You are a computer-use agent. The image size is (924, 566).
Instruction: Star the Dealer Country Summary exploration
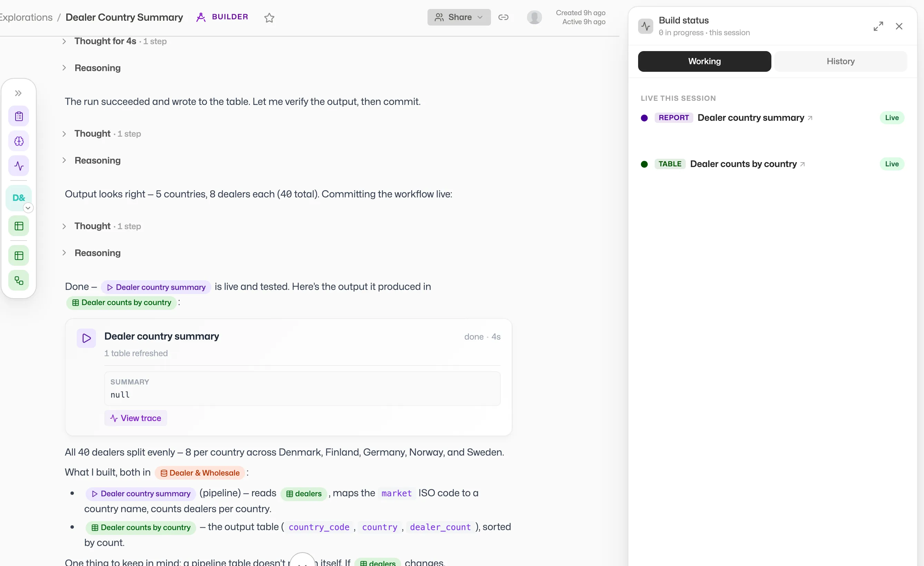coord(269,17)
